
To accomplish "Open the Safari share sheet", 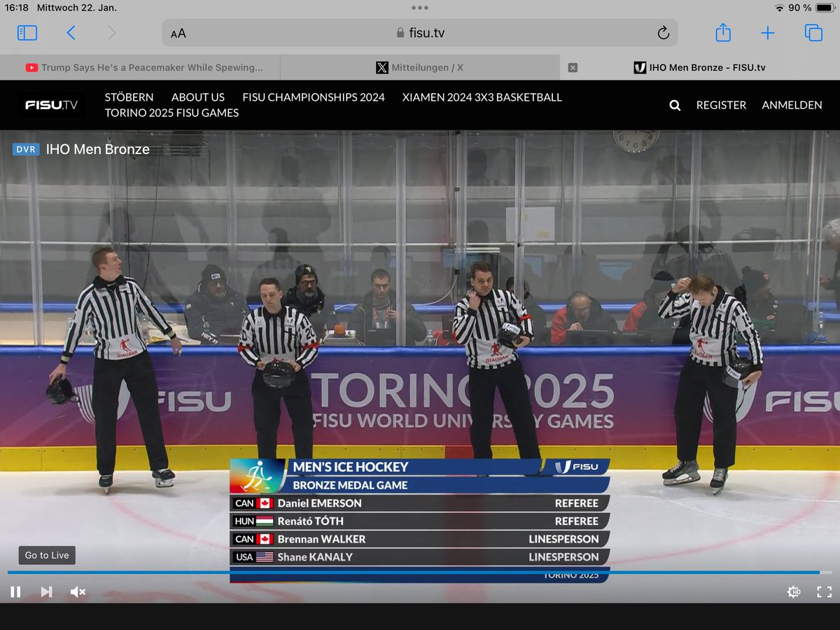I will 723,32.
